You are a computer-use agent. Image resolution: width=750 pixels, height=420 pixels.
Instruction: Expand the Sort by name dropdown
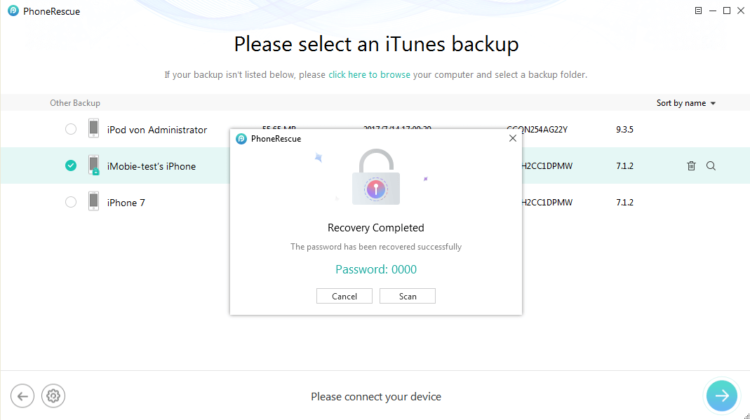686,103
